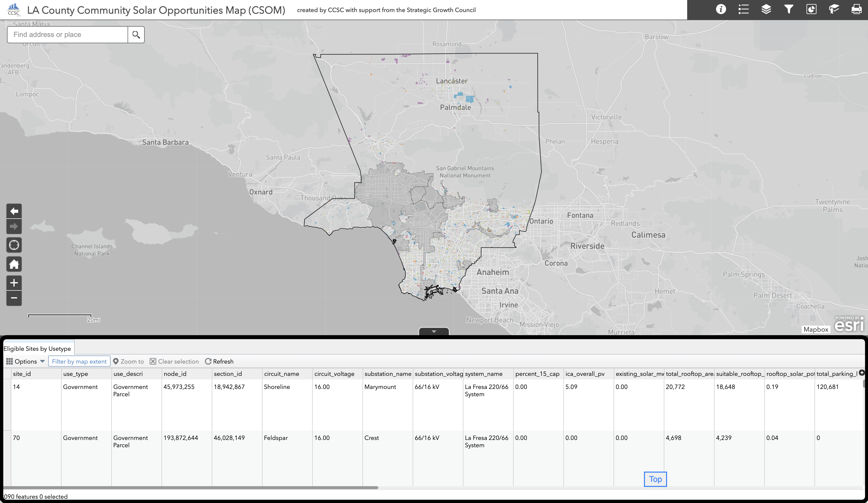The height and width of the screenshot is (503, 868).
Task: Open the About info widget
Action: (721, 9)
